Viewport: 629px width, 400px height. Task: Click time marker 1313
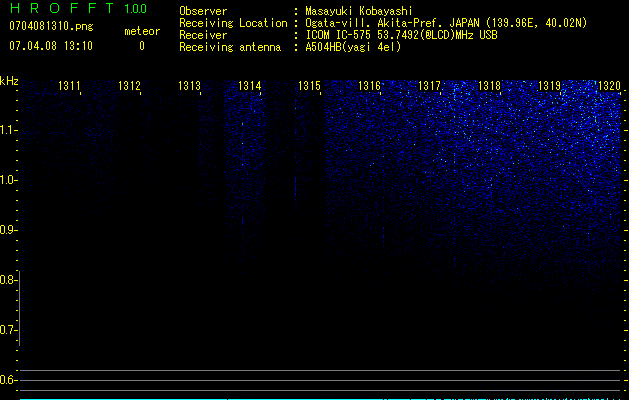(x=189, y=86)
